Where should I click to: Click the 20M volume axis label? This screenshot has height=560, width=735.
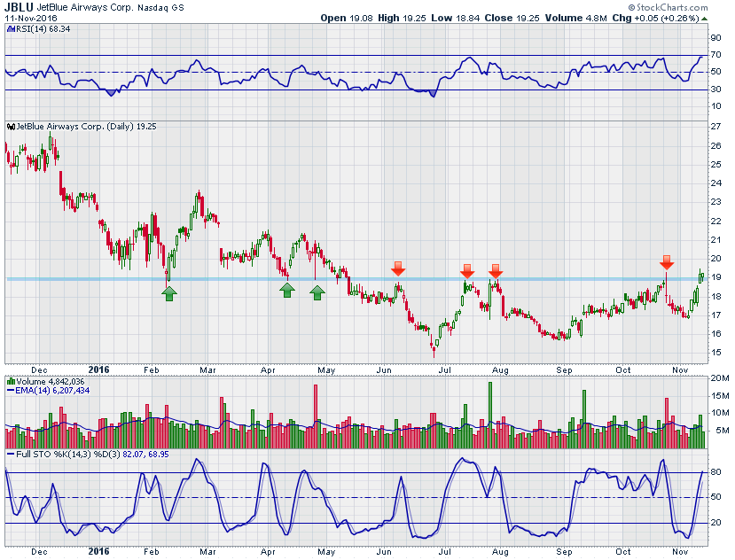coord(720,378)
